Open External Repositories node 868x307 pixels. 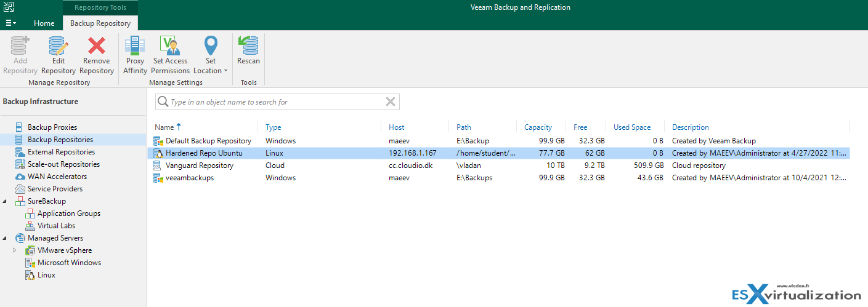pyautogui.click(x=61, y=152)
